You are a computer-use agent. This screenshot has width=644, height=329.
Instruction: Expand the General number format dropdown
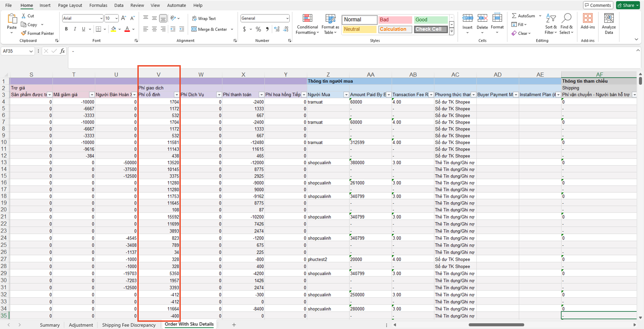point(287,19)
